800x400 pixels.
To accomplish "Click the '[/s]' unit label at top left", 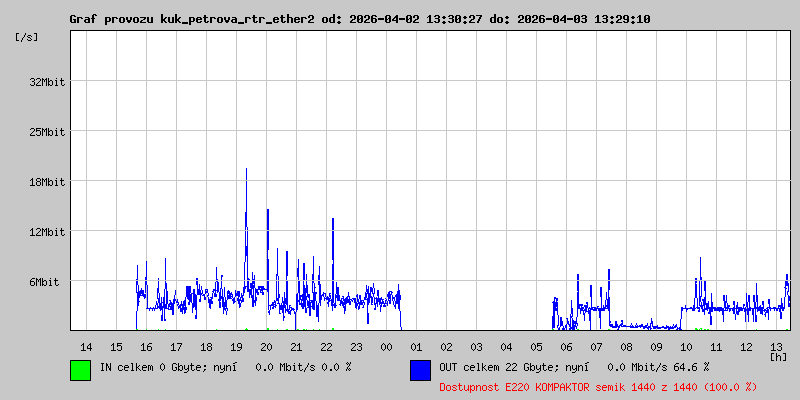I will (27, 36).
